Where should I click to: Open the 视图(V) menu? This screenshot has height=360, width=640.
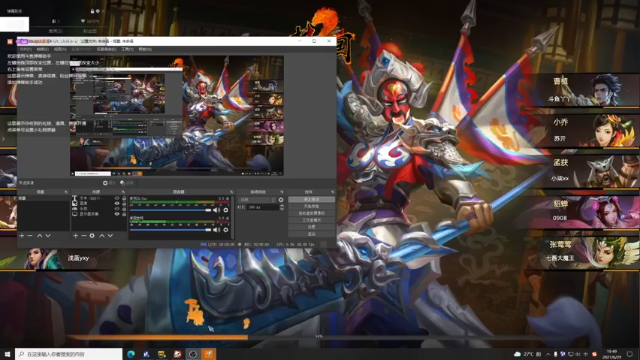point(60,49)
